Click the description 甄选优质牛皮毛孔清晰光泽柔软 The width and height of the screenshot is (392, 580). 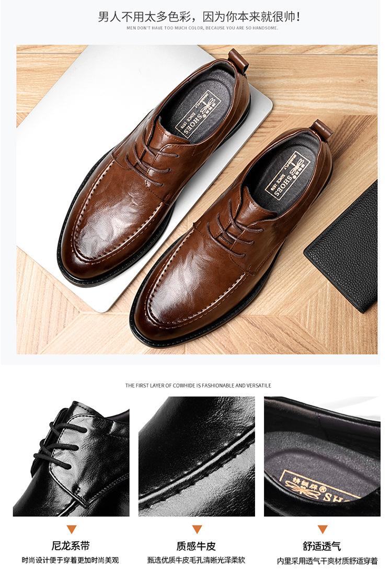[x=196, y=560]
